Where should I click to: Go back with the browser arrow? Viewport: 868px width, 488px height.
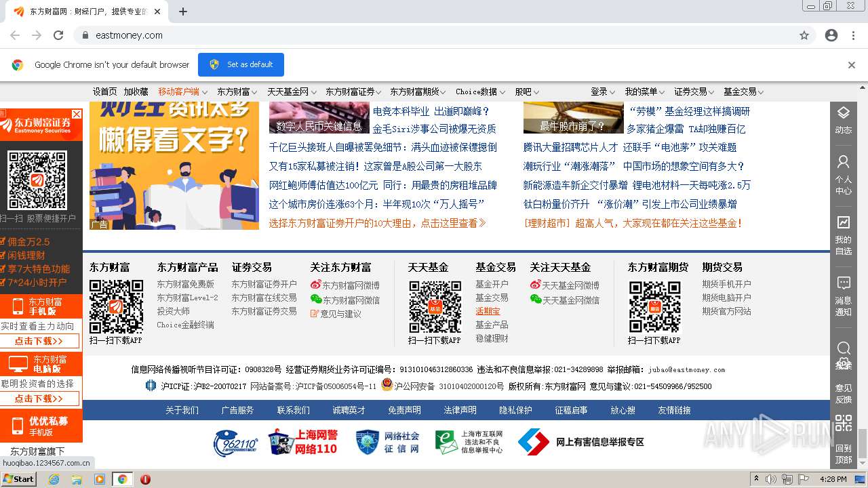(15, 35)
